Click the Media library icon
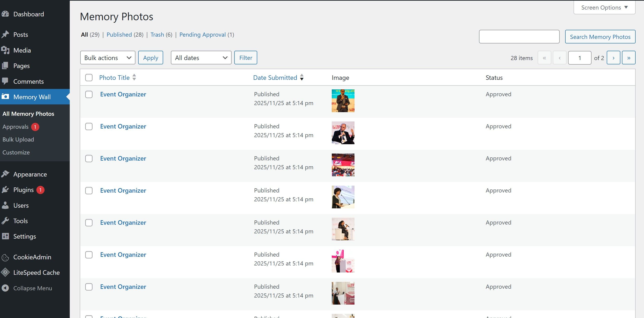 (5, 50)
